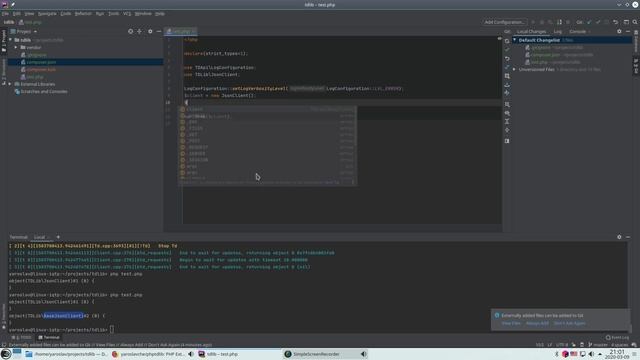Click the UTF-8 encoding selector

[x=562, y=345]
